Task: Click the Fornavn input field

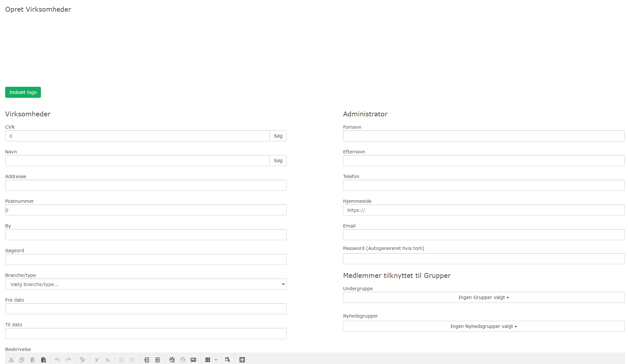Action: pyautogui.click(x=483, y=136)
